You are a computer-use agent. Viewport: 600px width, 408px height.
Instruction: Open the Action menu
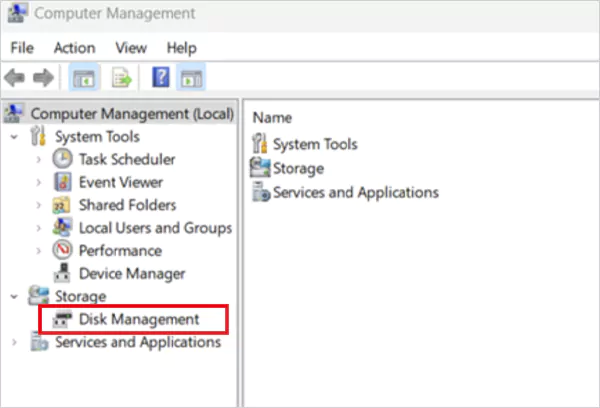point(75,48)
